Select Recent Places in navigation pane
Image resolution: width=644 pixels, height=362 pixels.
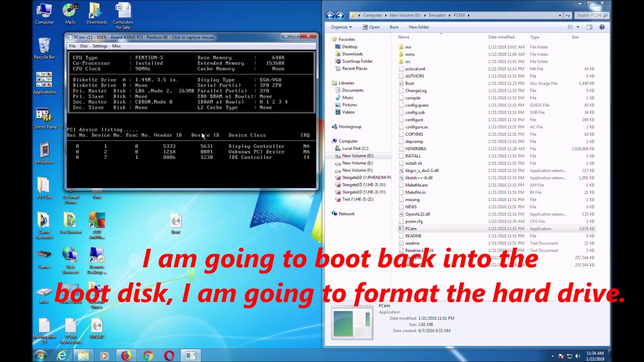coord(355,68)
